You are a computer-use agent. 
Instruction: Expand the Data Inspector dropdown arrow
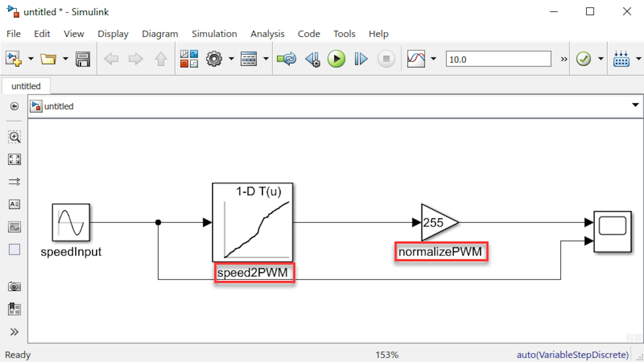tap(434, 59)
